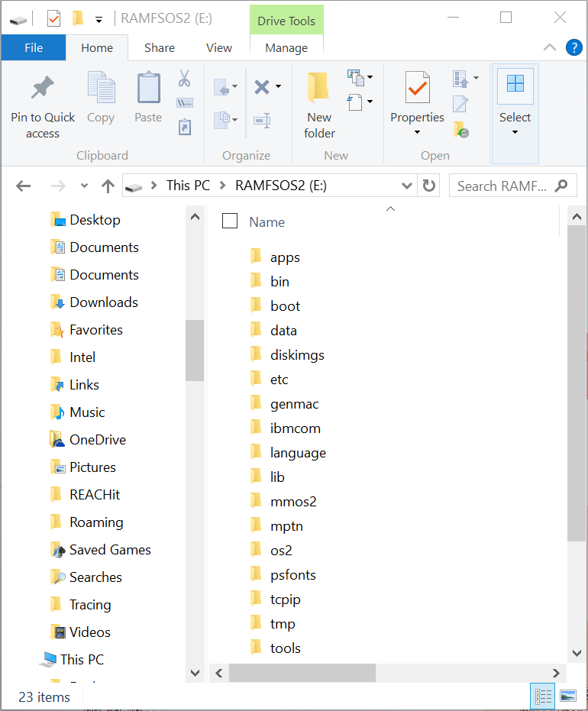
Task: Click the Delete X icon
Action: [262, 86]
